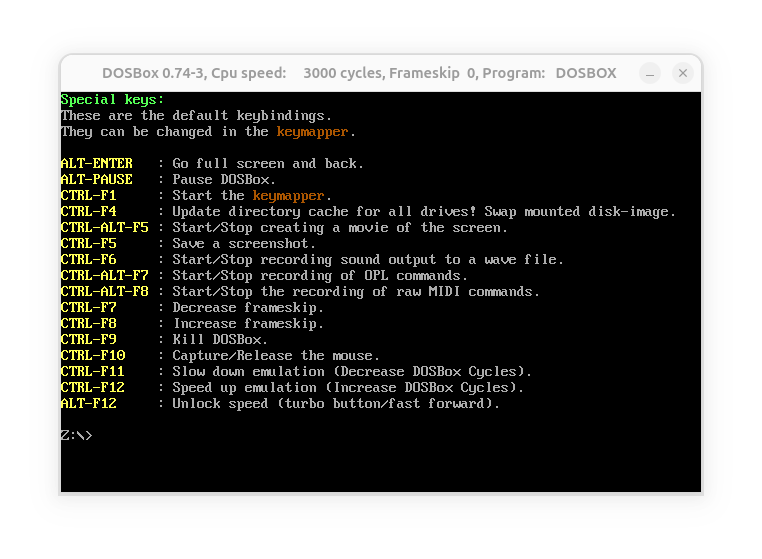Click the Decrease frameskip text
The height and width of the screenshot is (559, 762).
click(248, 308)
